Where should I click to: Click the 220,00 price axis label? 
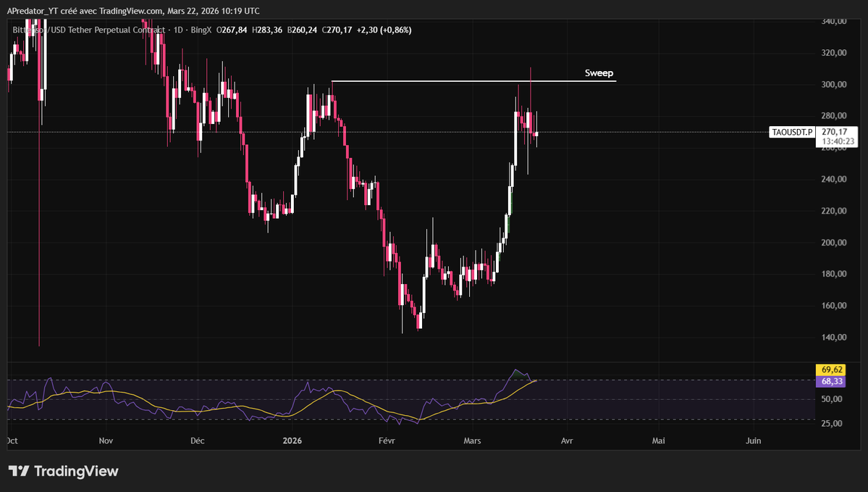pos(834,211)
